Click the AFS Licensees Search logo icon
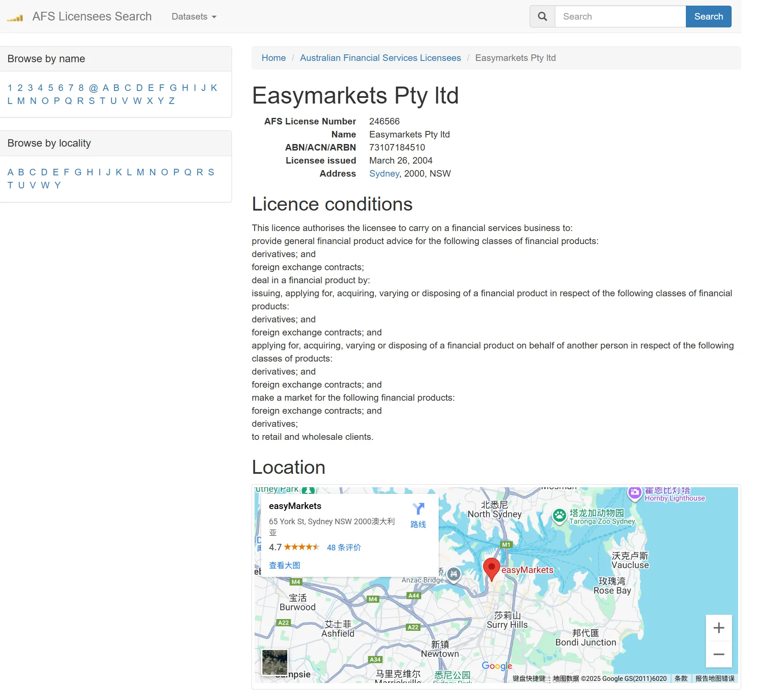Viewport: 759px width, 700px height. [x=15, y=17]
